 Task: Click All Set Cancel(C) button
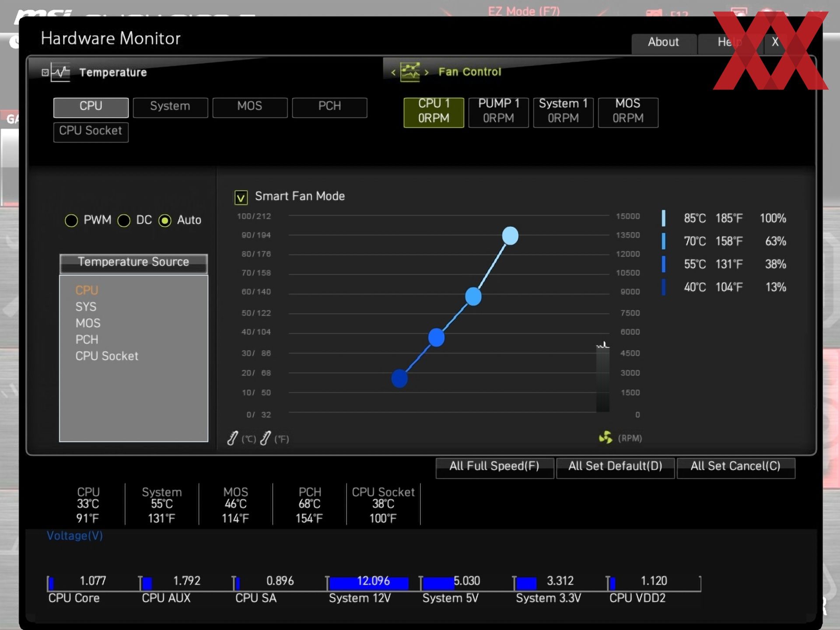[736, 467]
